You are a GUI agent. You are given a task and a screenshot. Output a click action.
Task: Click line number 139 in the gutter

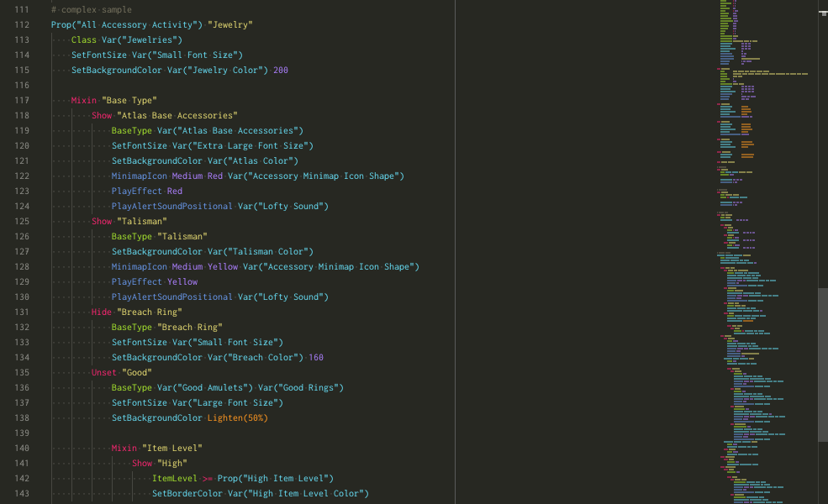pos(22,433)
